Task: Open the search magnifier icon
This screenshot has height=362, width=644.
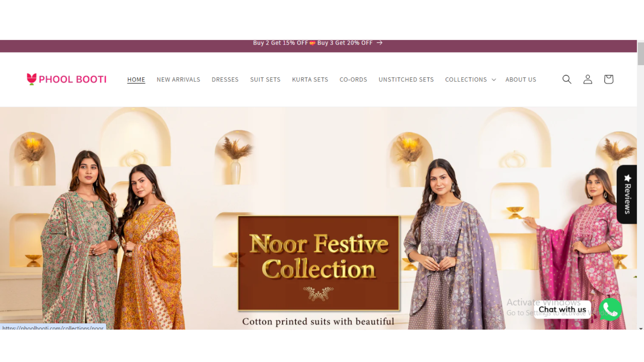Action: click(567, 79)
